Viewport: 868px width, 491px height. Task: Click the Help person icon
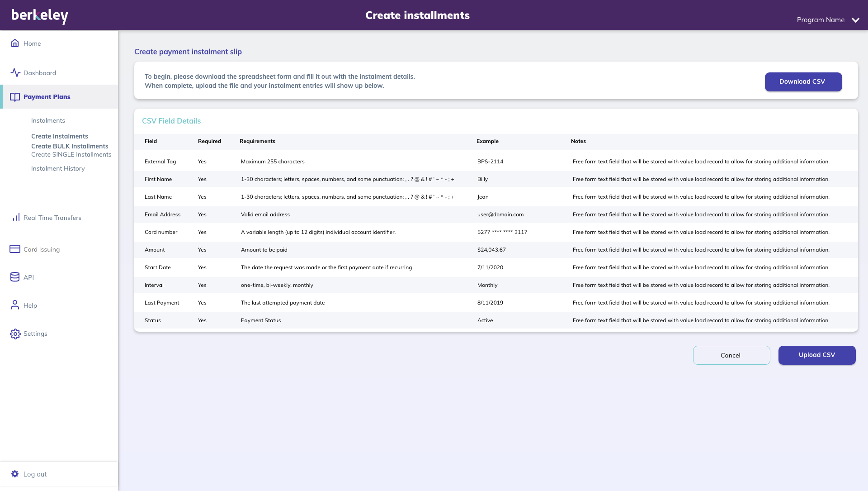pyautogui.click(x=15, y=305)
